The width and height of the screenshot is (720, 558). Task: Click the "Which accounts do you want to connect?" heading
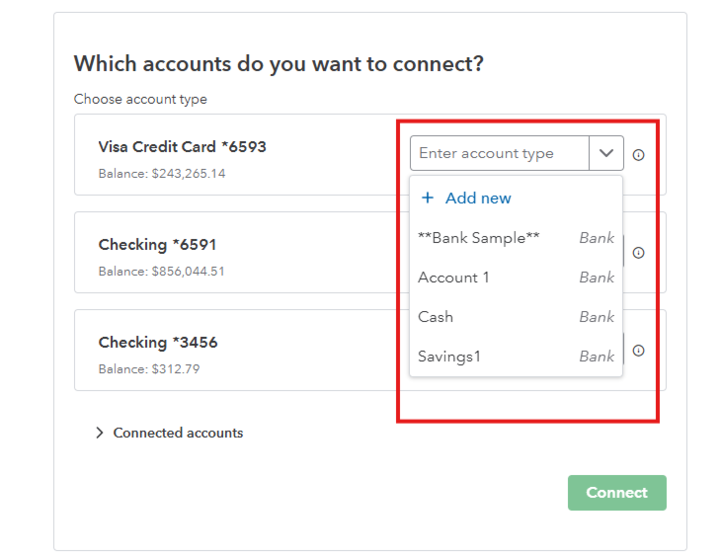pos(278,64)
